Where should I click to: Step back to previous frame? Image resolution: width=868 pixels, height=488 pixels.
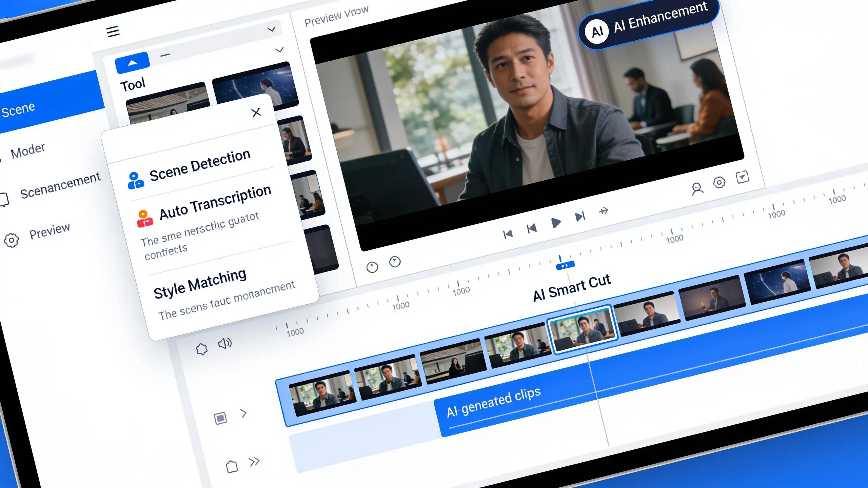tap(532, 229)
